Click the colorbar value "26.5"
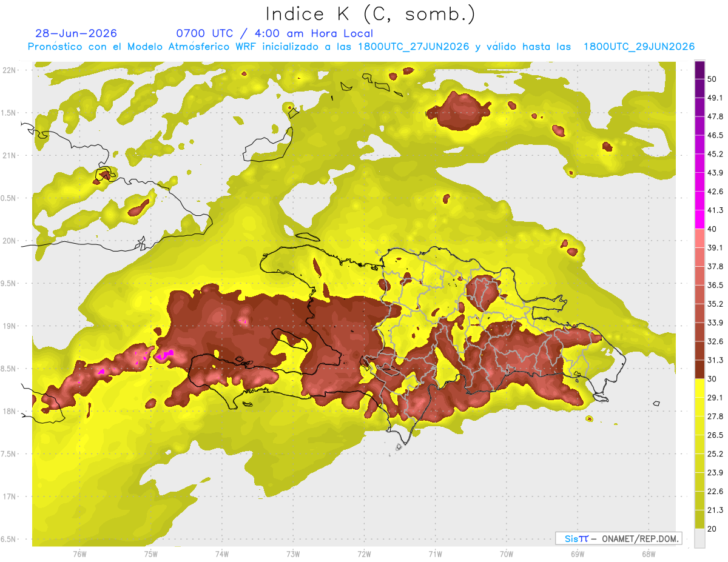This screenshot has height=562, width=728. coord(716,436)
